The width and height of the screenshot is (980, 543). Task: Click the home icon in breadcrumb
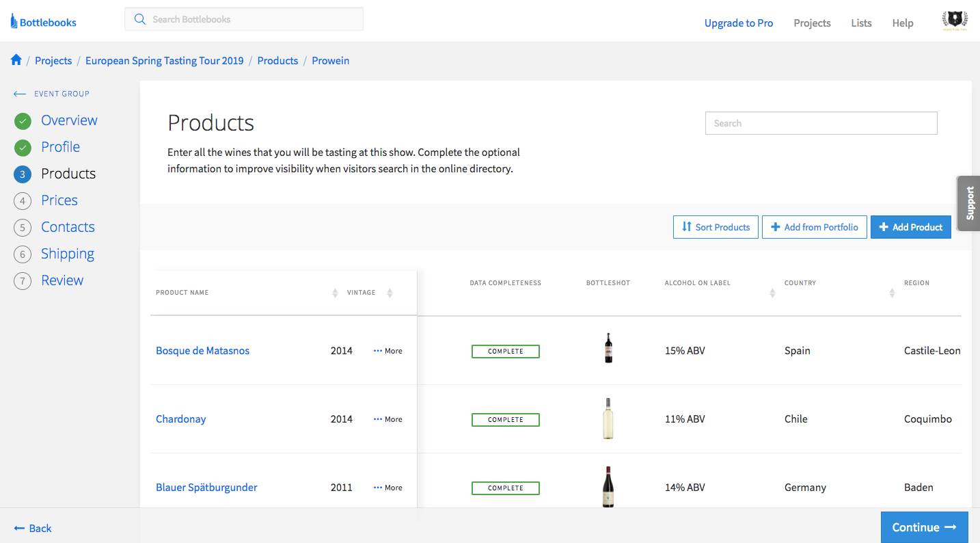pyautogui.click(x=16, y=60)
